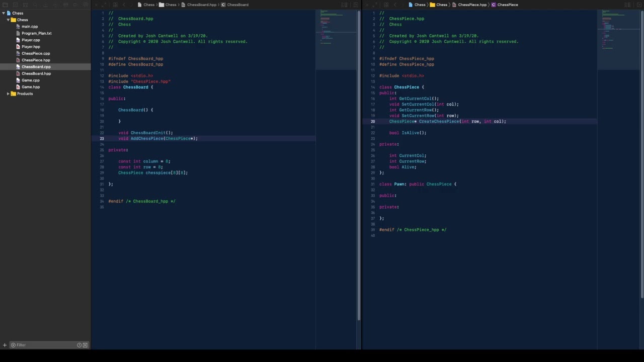Collapse the Chess folder group
Viewport: 644px width, 362px height.
point(8,20)
